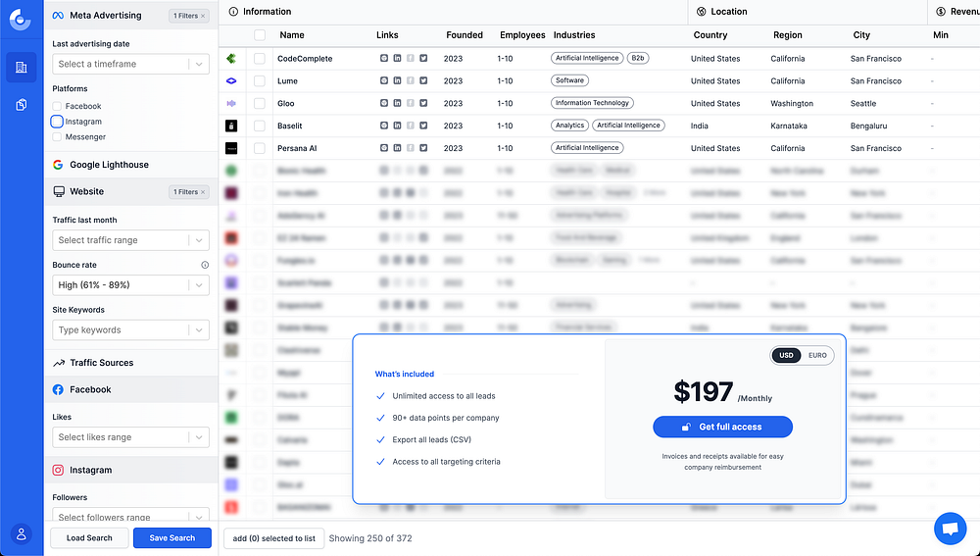The height and width of the screenshot is (556, 980).
Task: Click the Gloo company logo
Action: pos(231,103)
